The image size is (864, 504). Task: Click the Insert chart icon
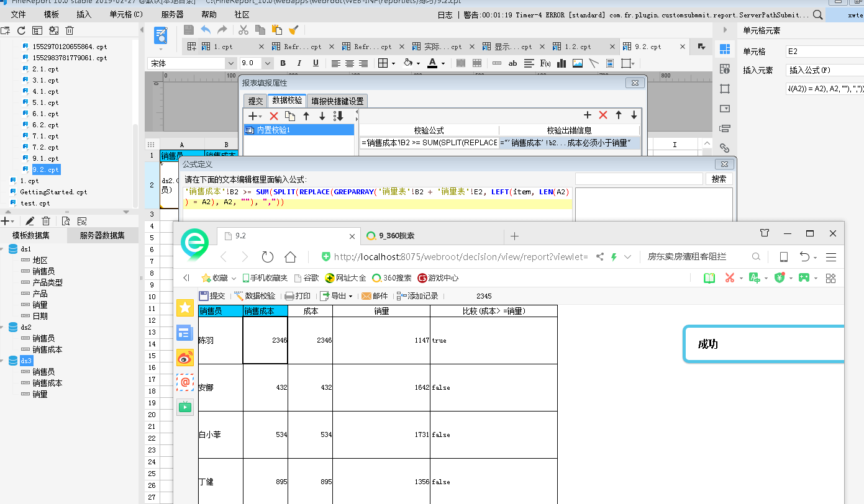(x=562, y=63)
